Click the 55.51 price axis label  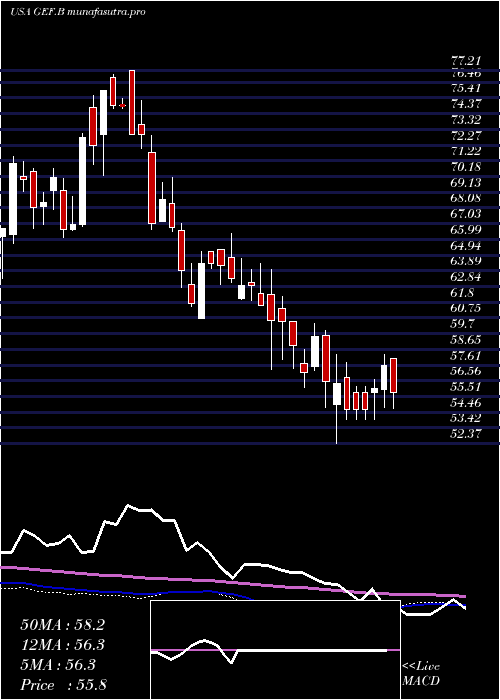tap(465, 388)
